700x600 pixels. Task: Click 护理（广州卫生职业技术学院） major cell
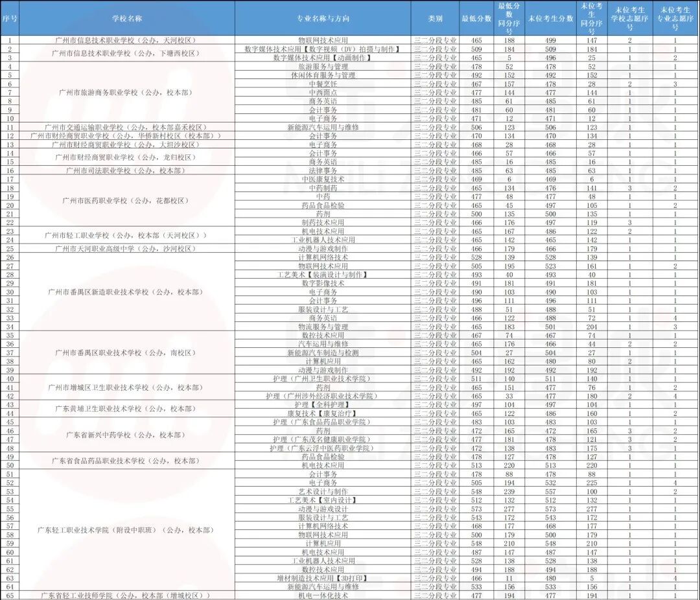pos(323,378)
